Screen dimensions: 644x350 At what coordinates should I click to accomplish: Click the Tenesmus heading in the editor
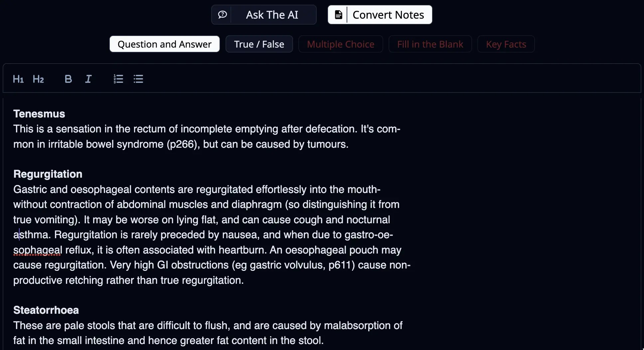coord(39,113)
